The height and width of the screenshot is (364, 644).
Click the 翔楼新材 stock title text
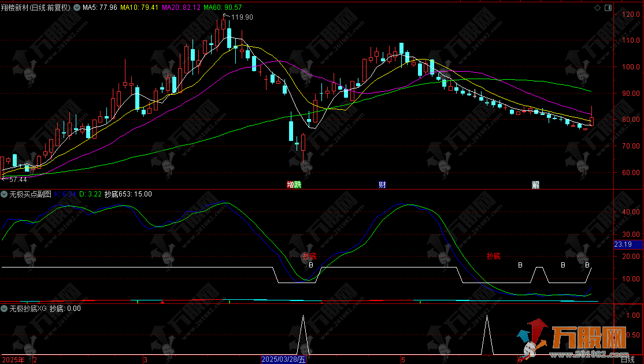click(17, 8)
